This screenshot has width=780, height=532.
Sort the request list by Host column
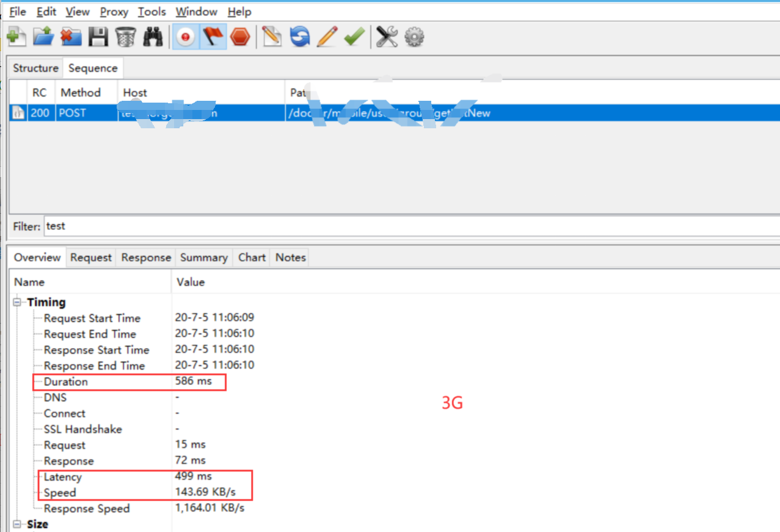[135, 93]
